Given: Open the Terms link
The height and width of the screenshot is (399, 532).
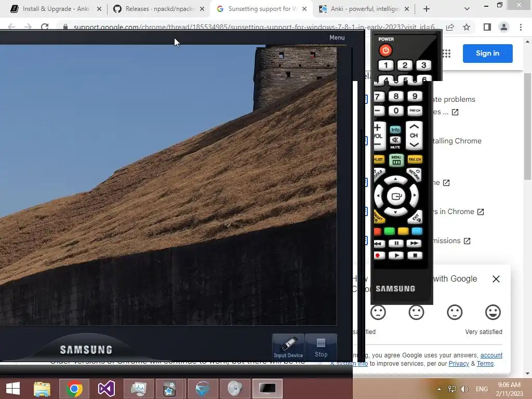Looking at the screenshot, I should (485, 363).
